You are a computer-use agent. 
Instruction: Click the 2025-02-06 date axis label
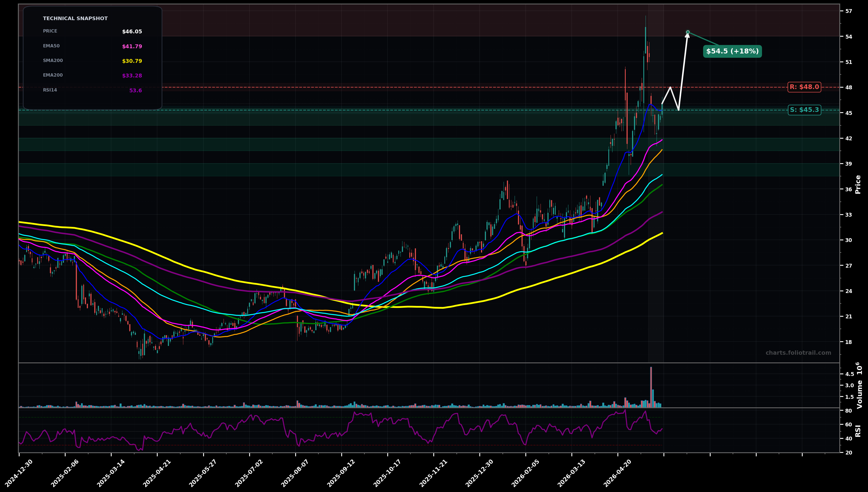65,473
